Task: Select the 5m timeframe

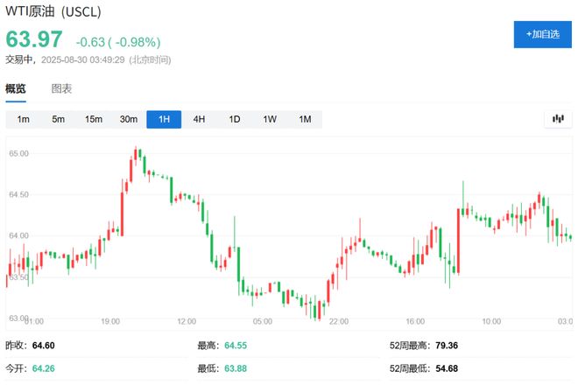Action: [x=58, y=119]
